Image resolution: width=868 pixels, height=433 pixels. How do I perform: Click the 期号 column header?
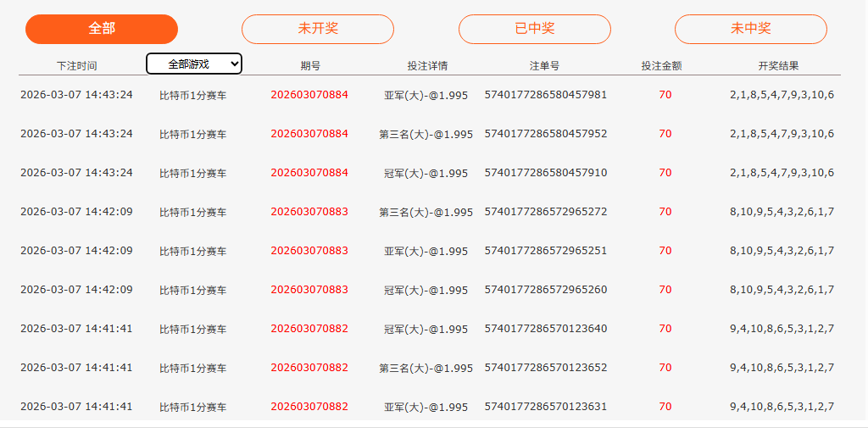pos(310,65)
